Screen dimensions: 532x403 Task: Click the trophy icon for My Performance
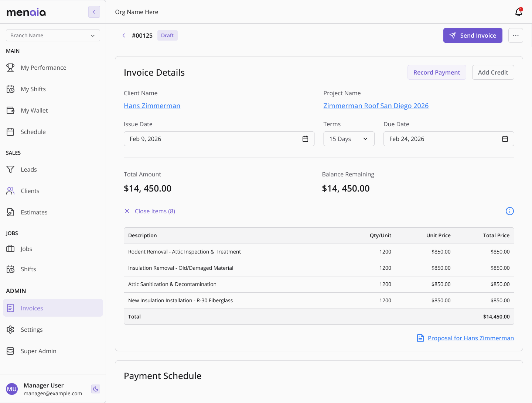pos(10,68)
